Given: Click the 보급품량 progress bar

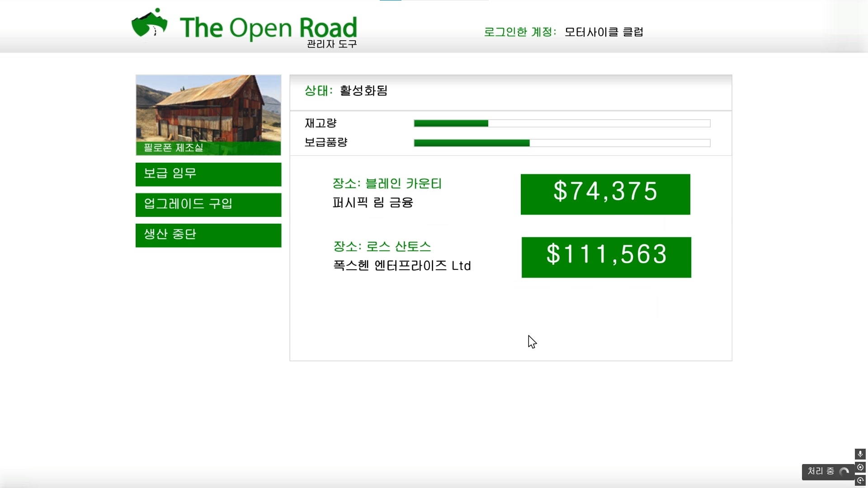Looking at the screenshot, I should point(562,143).
